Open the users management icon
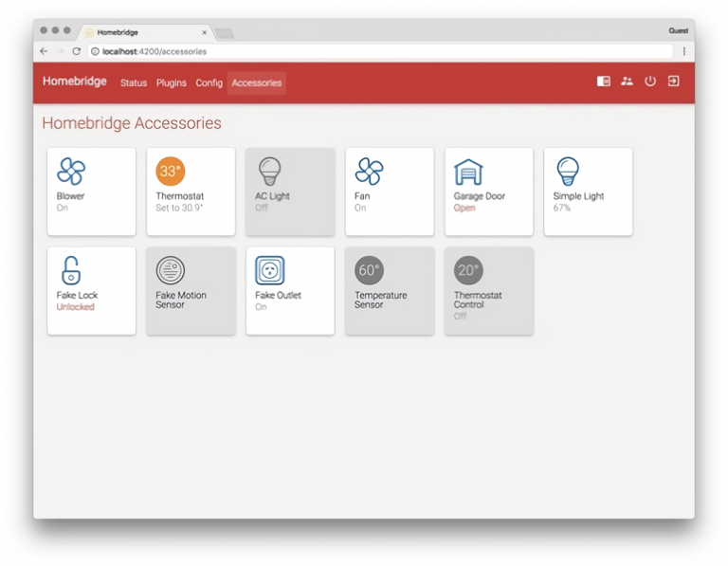 point(627,82)
